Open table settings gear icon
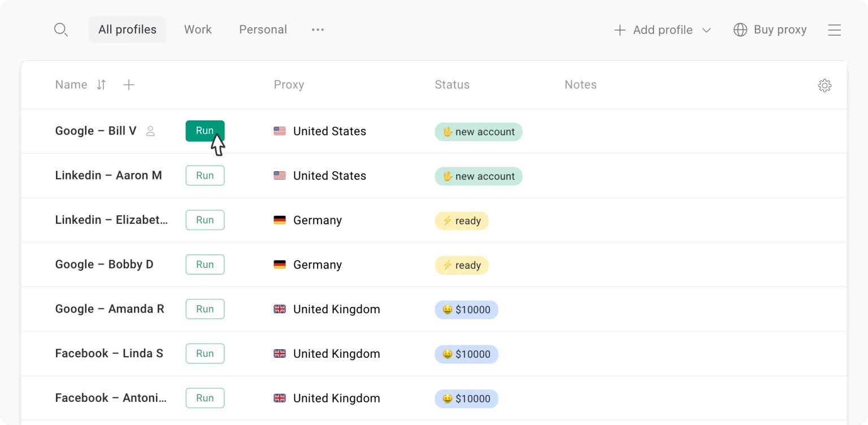This screenshot has height=425, width=868. pyautogui.click(x=824, y=85)
